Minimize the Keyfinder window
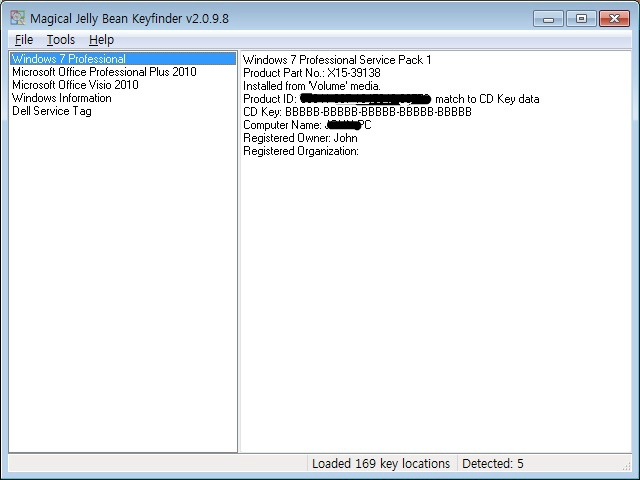Viewport: 640px width, 480px height. tap(548, 19)
